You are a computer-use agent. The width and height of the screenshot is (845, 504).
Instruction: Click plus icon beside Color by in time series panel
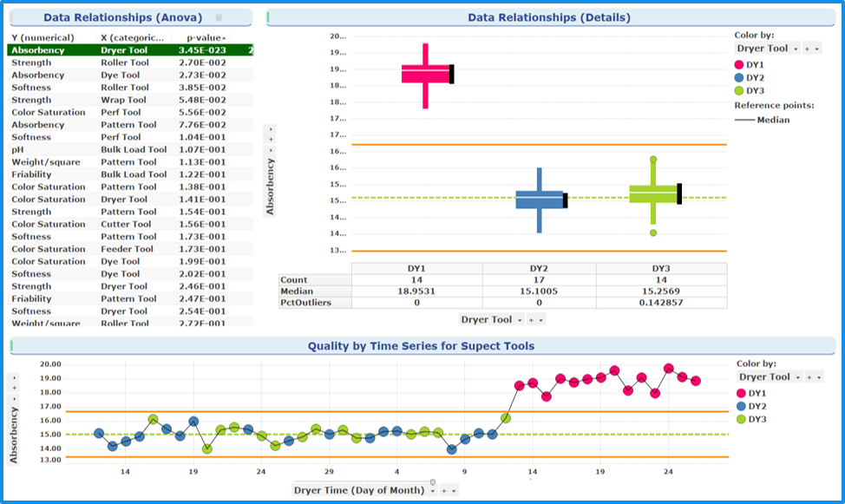coord(809,377)
